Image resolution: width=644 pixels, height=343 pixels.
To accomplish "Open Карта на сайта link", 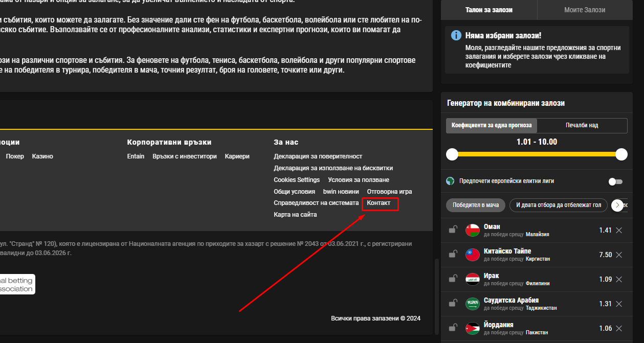I will [x=295, y=215].
